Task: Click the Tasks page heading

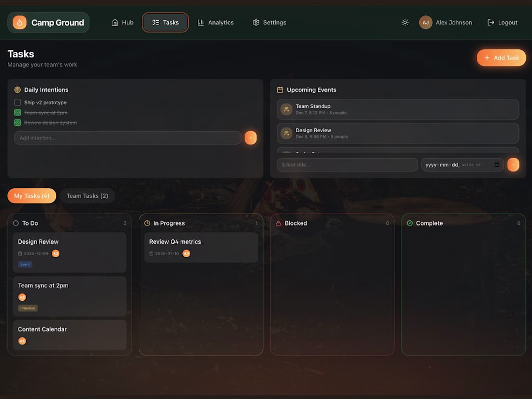Action: (x=21, y=54)
